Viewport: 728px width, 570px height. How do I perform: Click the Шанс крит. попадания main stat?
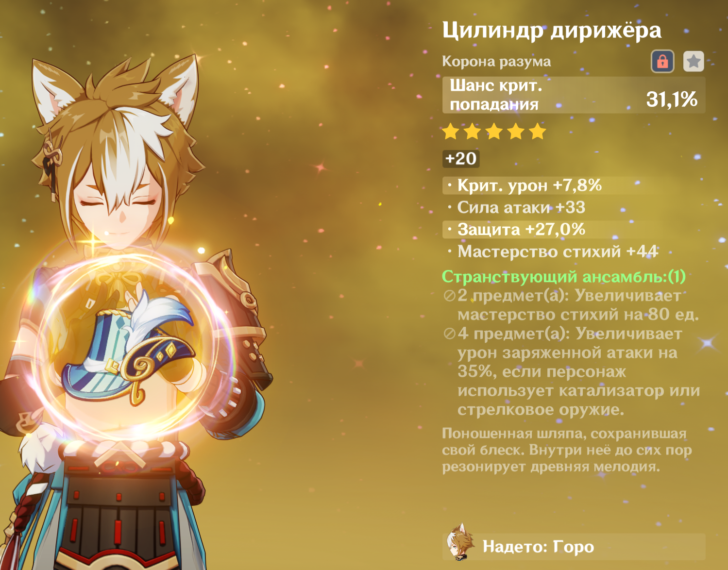[496, 95]
